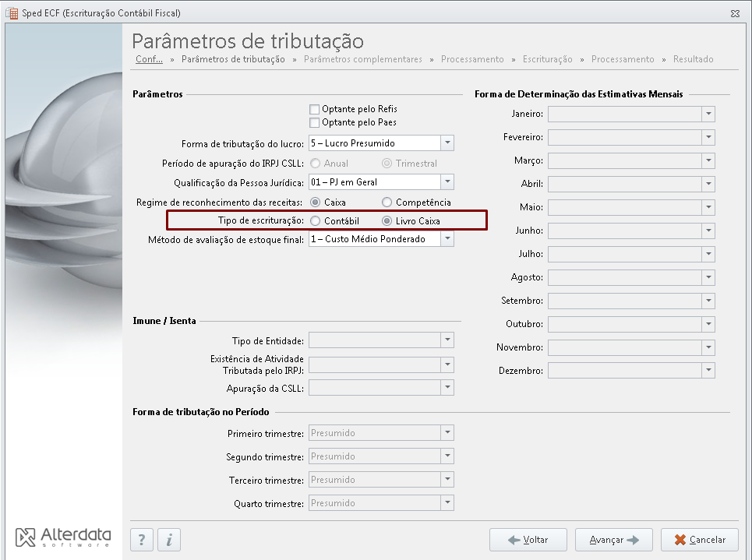
Task: Open the Novembro estimativa dropdown
Action: (x=708, y=347)
